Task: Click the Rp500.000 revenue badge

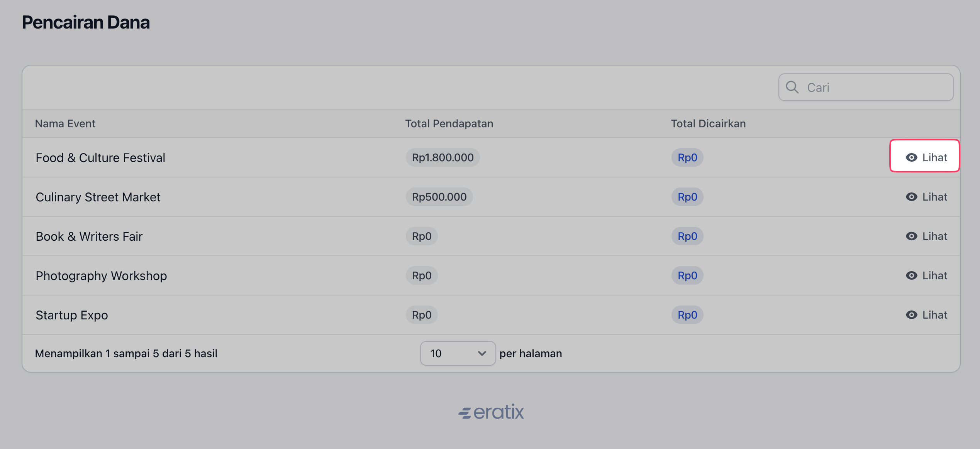Action: coord(439,197)
